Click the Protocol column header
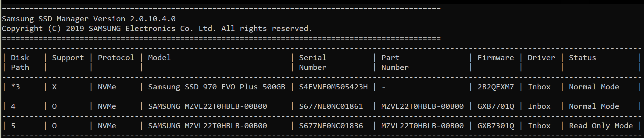Image resolution: width=644 pixels, height=138 pixels. click(116, 58)
